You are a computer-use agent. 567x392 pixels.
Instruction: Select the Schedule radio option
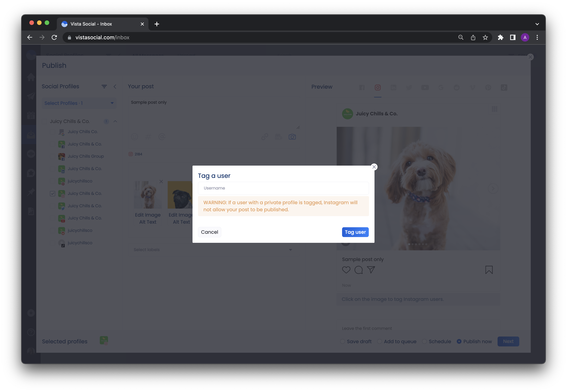[x=424, y=341]
